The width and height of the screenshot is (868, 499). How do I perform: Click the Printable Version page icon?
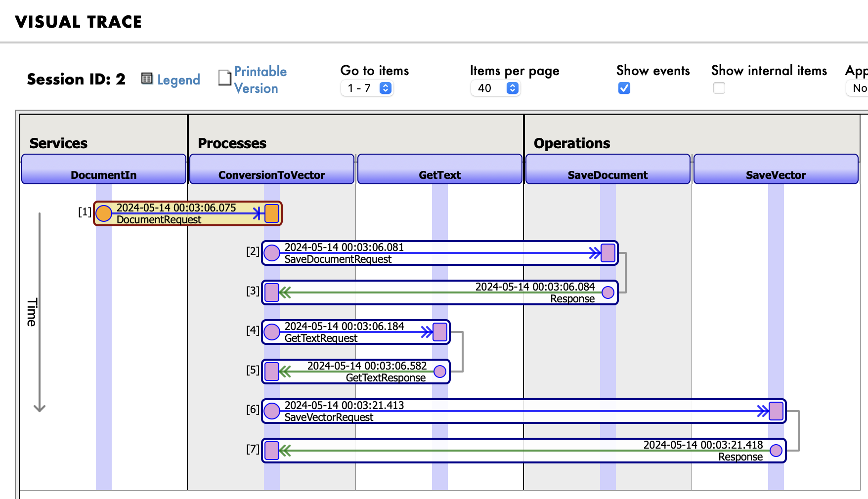[x=225, y=78]
